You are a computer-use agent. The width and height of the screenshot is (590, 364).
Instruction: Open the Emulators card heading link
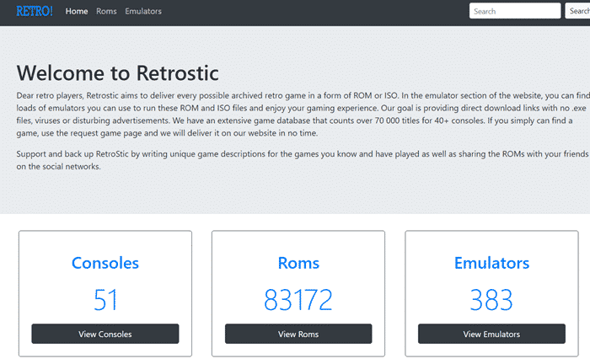(x=491, y=263)
